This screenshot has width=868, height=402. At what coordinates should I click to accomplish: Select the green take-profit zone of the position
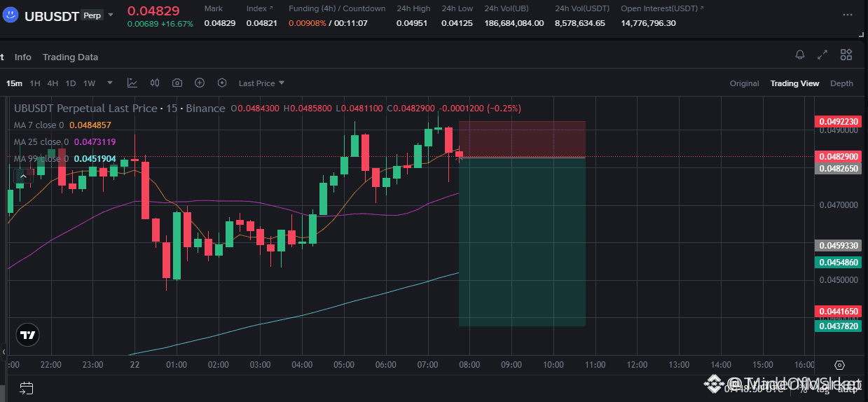point(522,242)
